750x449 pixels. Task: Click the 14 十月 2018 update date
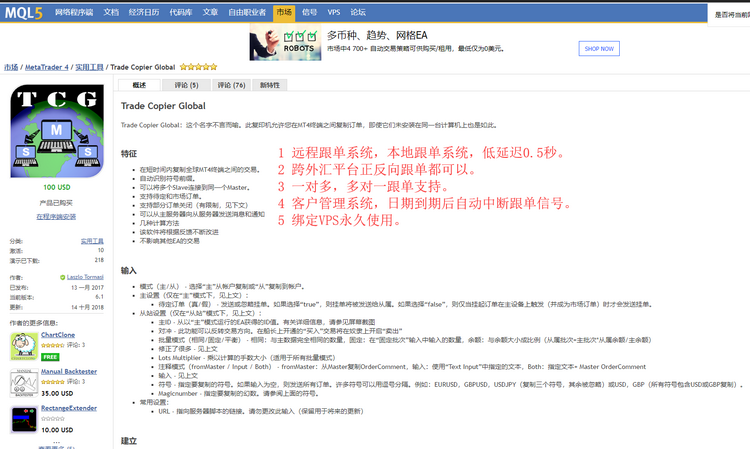[x=88, y=307]
